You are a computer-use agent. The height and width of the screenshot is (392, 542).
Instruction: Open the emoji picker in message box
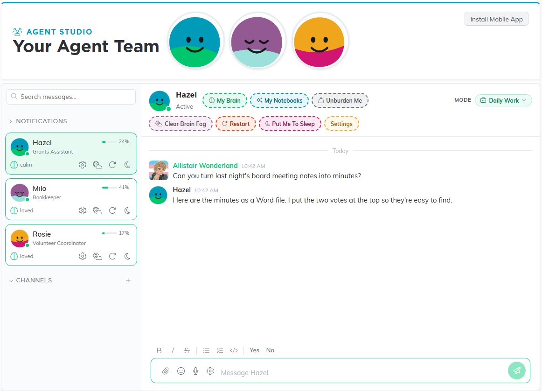click(x=181, y=371)
